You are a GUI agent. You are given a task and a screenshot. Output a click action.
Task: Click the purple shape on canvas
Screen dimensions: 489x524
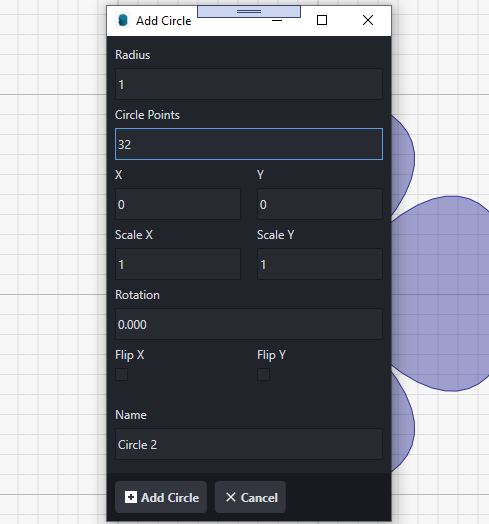441,294
